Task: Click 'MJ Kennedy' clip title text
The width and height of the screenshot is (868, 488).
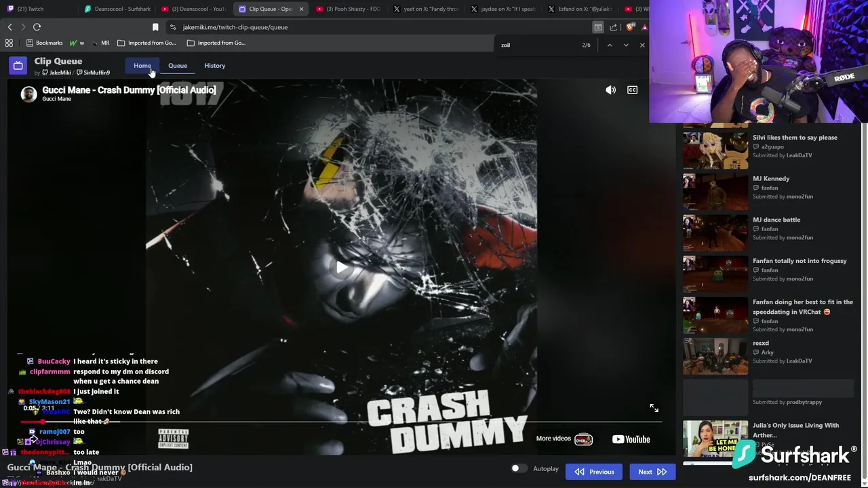Action: coord(771,178)
